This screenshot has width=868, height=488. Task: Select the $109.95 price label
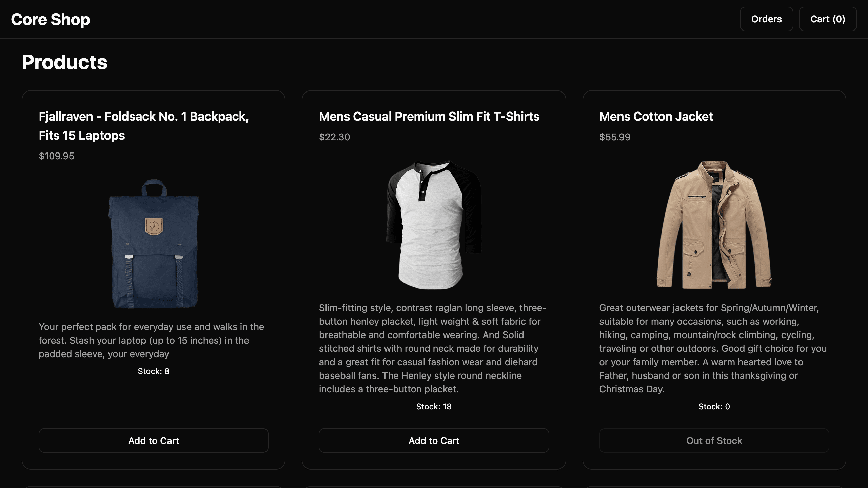point(56,156)
